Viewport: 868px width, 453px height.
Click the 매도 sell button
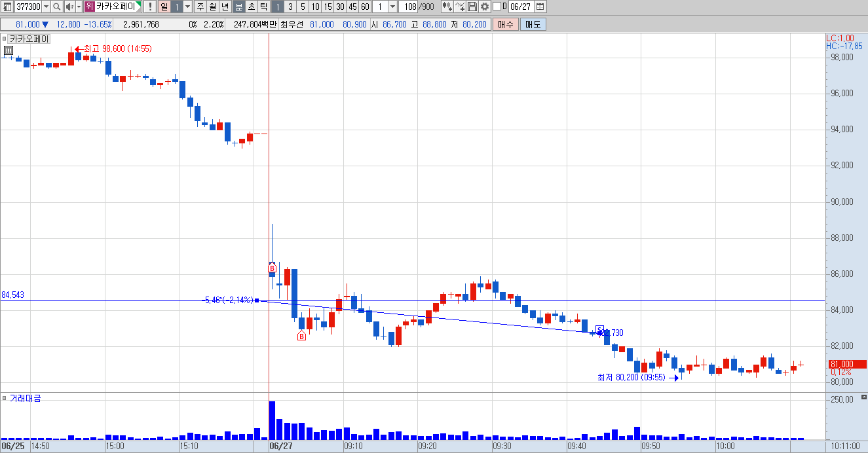click(533, 24)
